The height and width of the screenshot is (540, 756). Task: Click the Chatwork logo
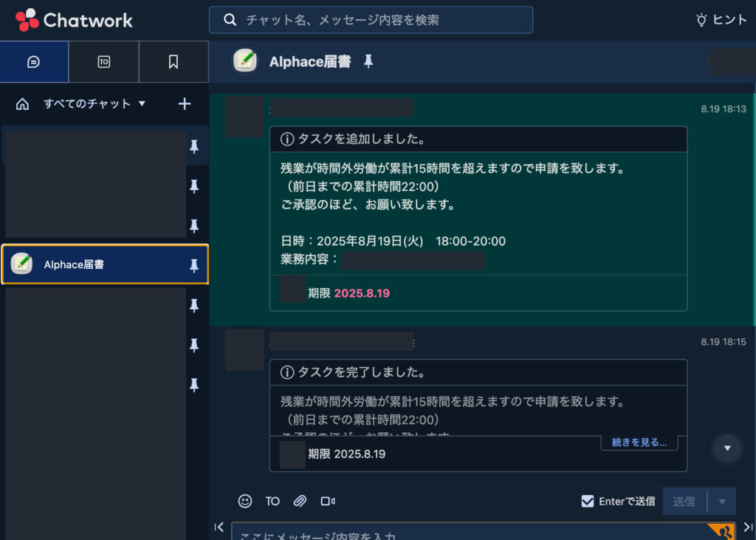point(75,20)
